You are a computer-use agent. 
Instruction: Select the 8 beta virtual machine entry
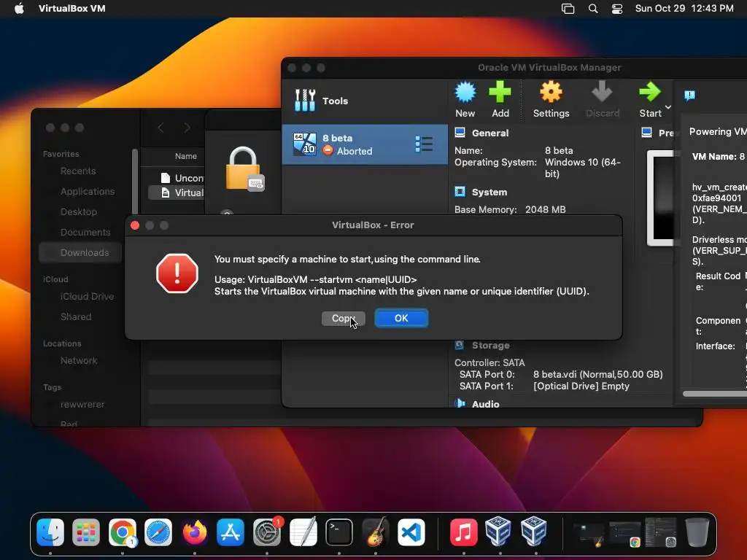point(365,145)
